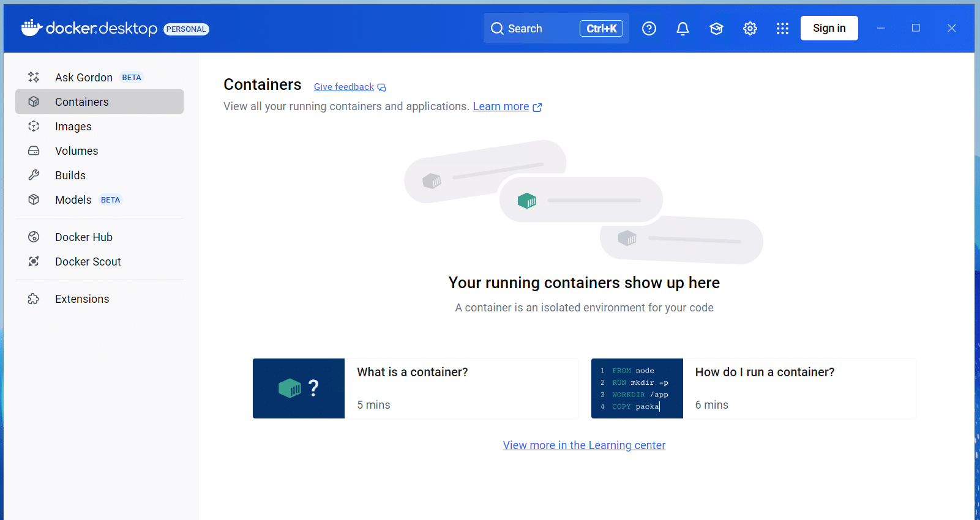Screen dimensions: 980x520
Task: Click View more in the Learning center
Action: pyautogui.click(x=584, y=445)
